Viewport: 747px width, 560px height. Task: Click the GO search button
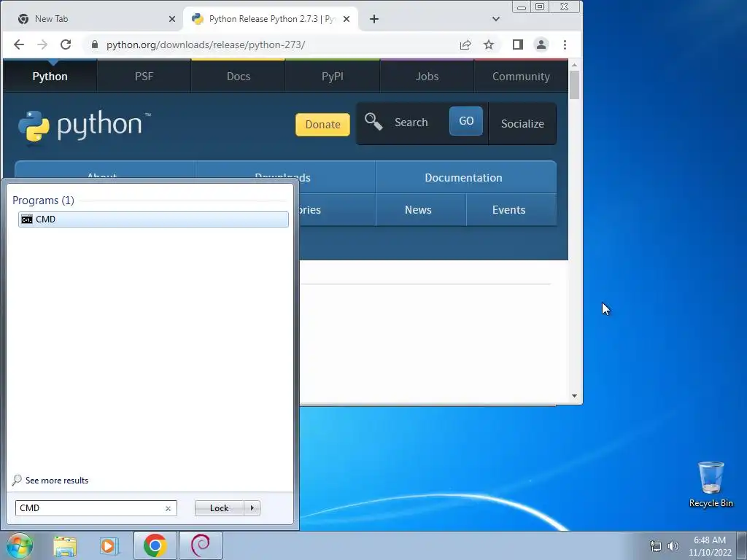(x=466, y=121)
